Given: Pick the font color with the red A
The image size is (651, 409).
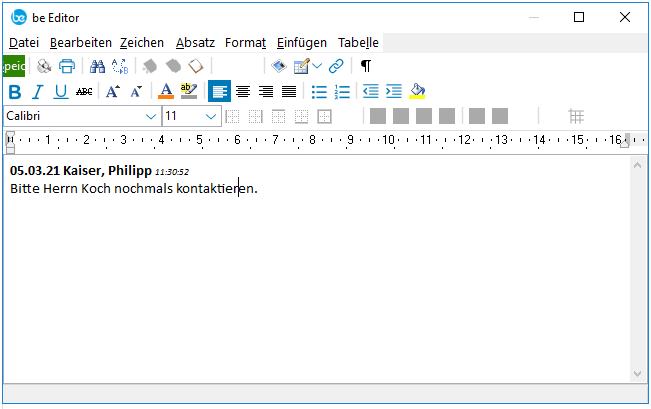Looking at the screenshot, I should (x=166, y=92).
